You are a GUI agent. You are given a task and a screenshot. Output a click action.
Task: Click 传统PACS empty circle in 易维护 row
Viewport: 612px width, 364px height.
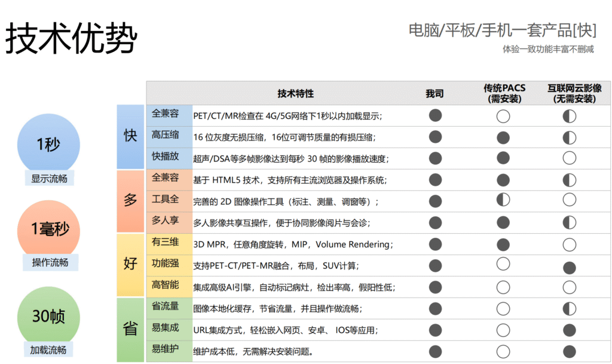(x=503, y=351)
